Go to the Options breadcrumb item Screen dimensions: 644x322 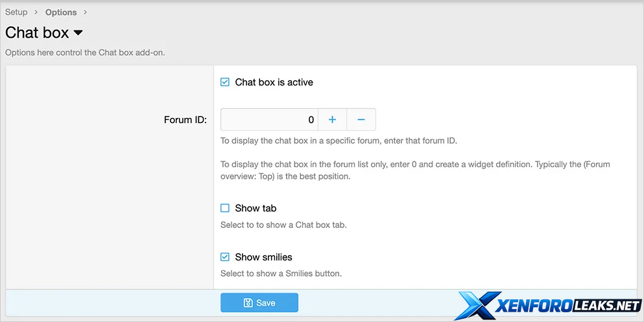(x=61, y=12)
